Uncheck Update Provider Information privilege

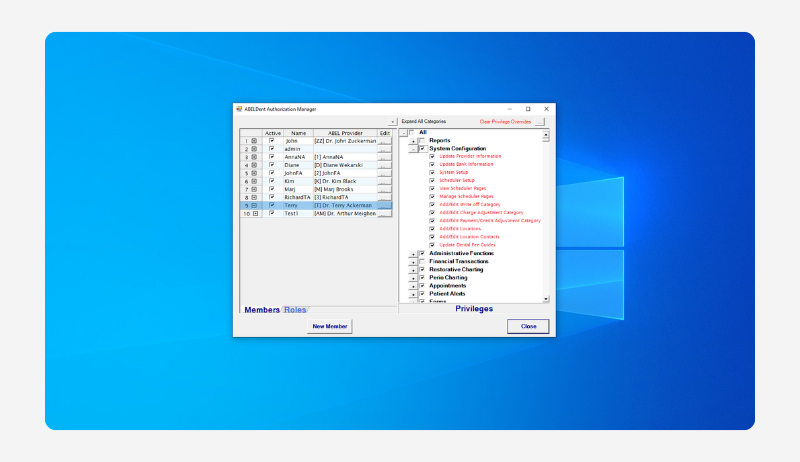432,157
